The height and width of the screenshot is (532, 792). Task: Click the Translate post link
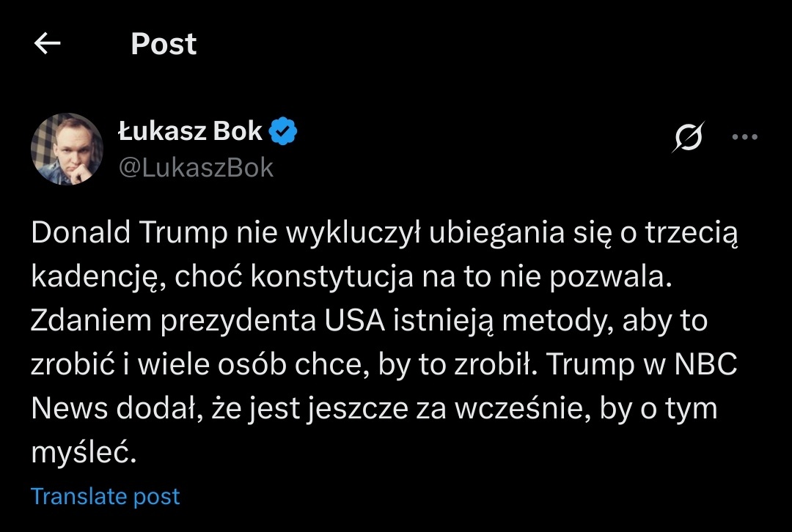click(x=105, y=497)
